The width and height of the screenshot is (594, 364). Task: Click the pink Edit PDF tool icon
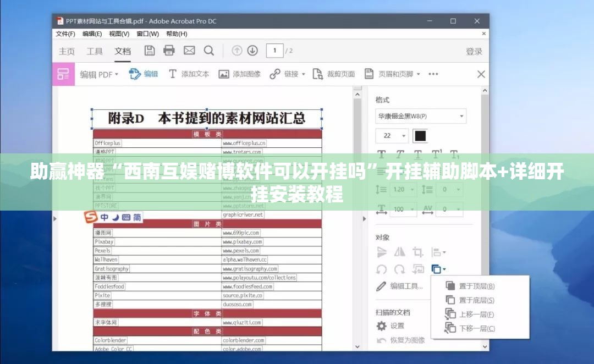[x=63, y=74]
